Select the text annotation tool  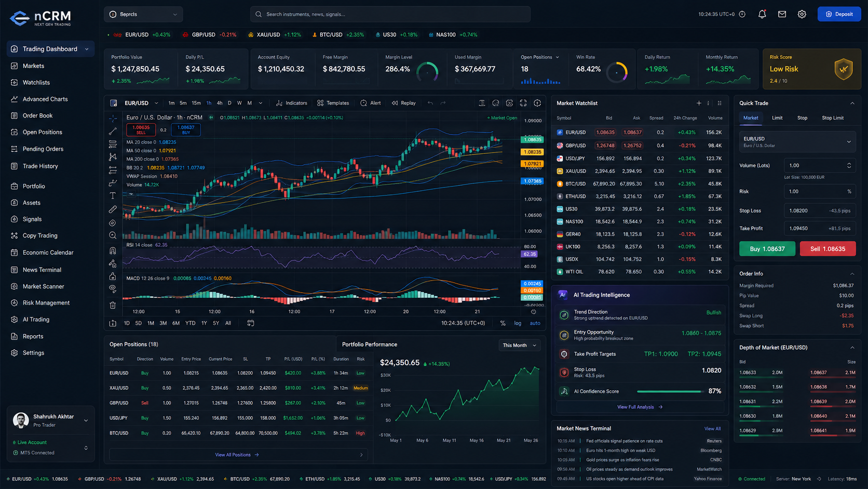tap(113, 196)
